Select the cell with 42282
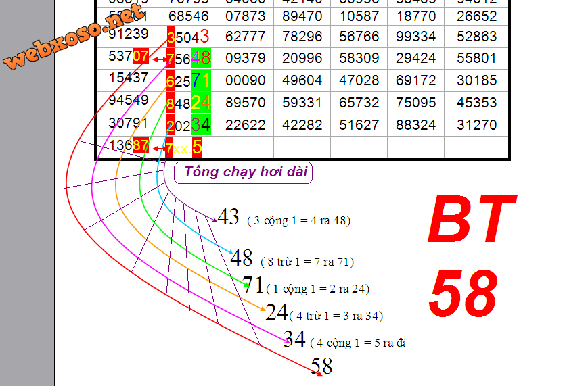This screenshot has height=386, width=588. (302, 125)
